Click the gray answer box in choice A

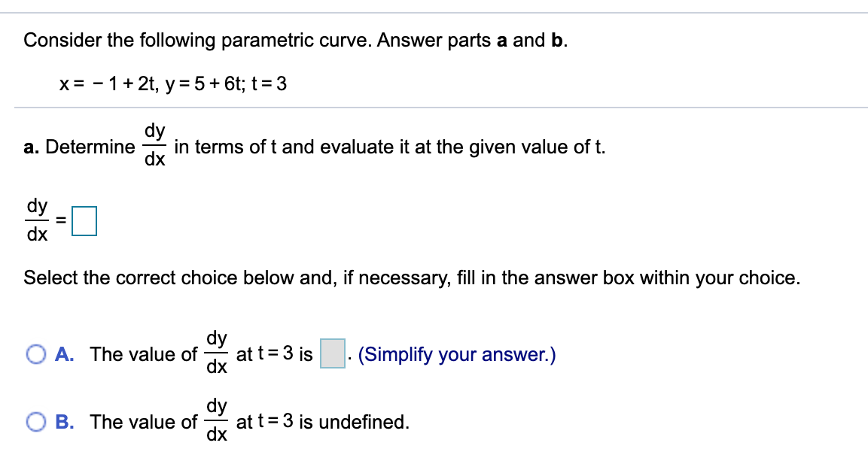point(333,353)
